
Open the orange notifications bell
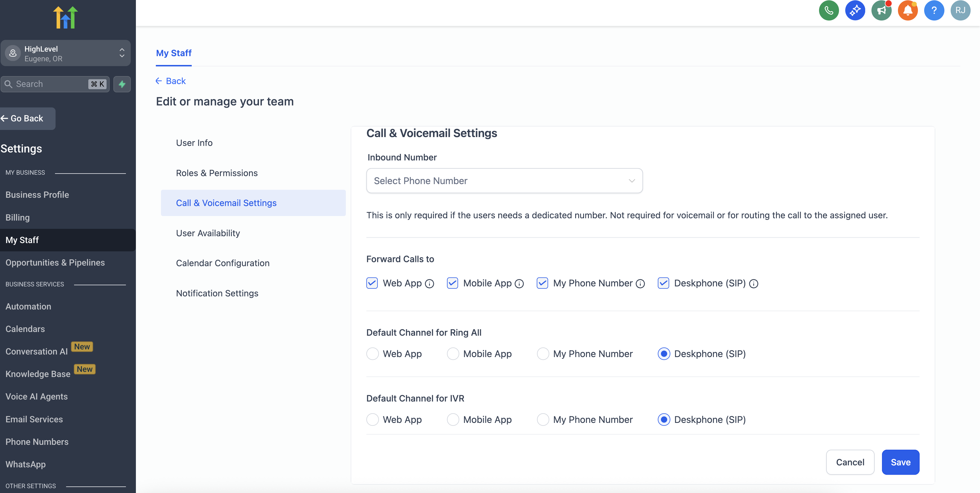(x=907, y=10)
